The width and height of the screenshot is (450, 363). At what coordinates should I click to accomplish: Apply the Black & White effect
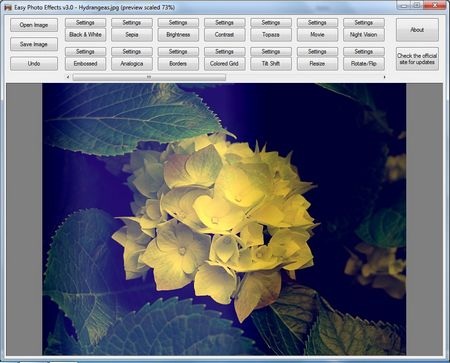tap(85, 35)
